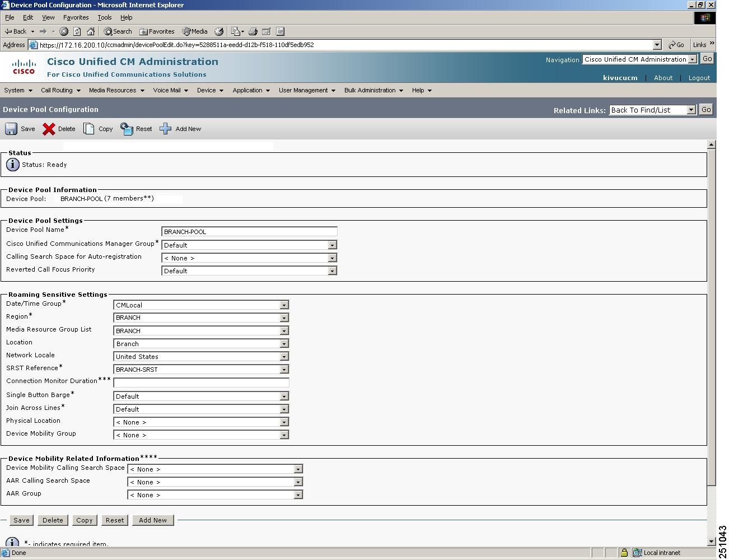
Task: Open the Media Resources menu
Action: (116, 90)
